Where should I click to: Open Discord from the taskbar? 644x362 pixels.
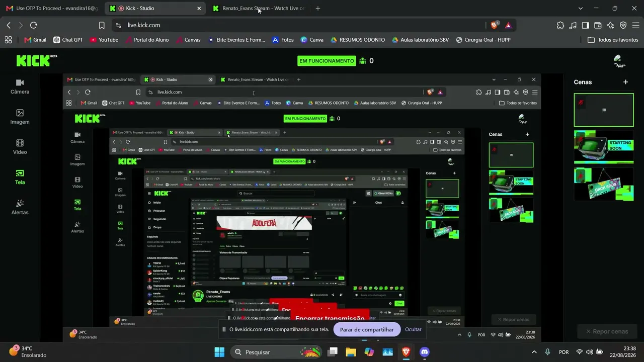(x=424, y=352)
